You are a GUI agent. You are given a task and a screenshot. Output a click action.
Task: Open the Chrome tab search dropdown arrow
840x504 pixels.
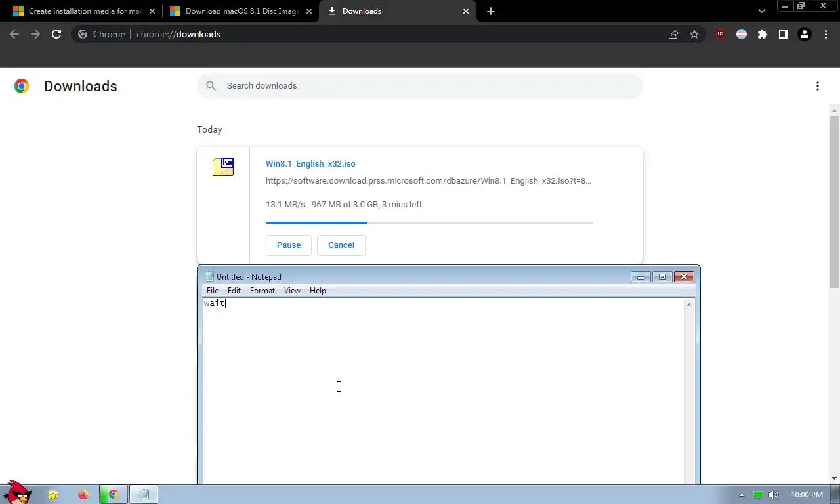point(762,11)
